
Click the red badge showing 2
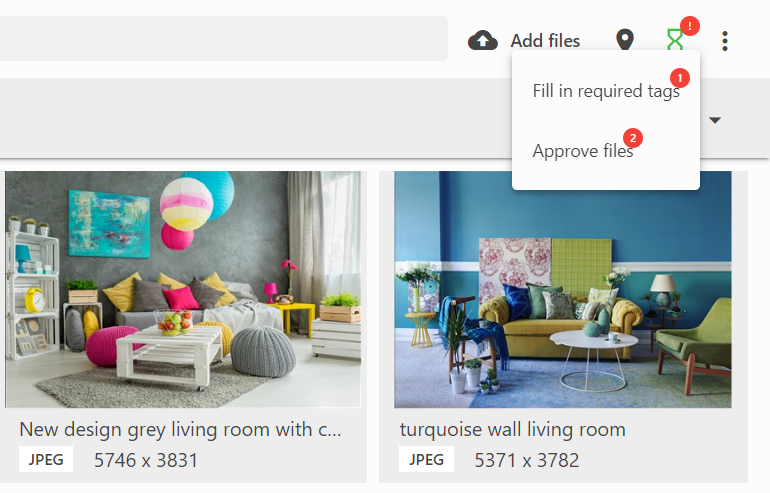point(632,138)
